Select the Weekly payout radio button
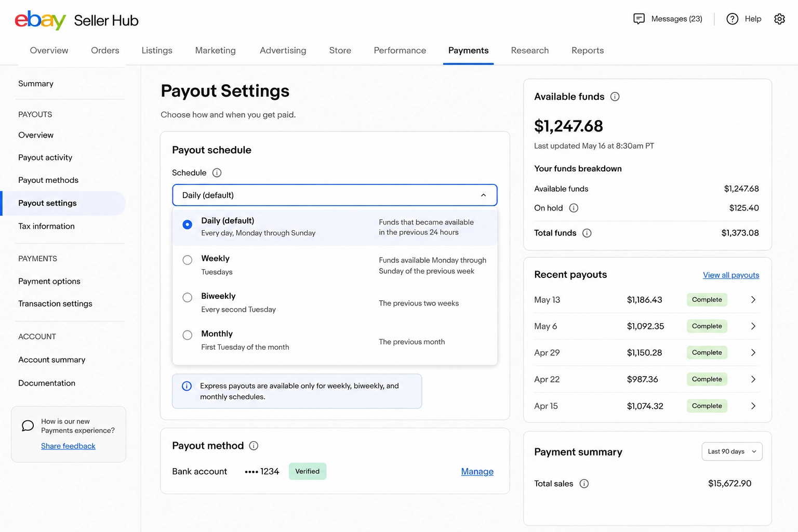The image size is (798, 532). (188, 260)
